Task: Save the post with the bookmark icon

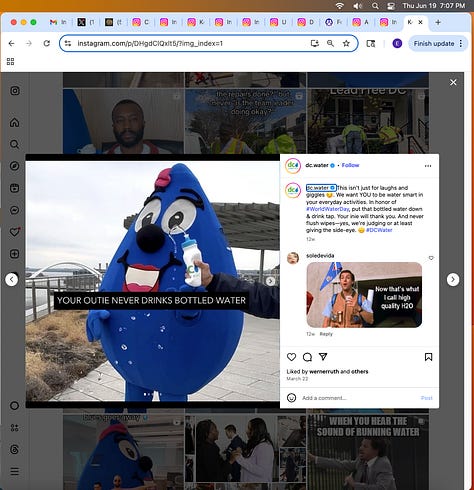Action: 428,357
